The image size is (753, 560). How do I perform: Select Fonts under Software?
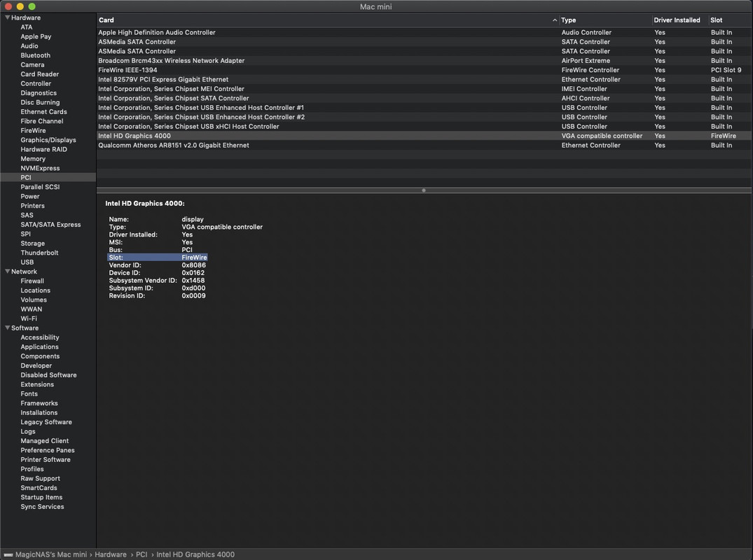pos(29,394)
